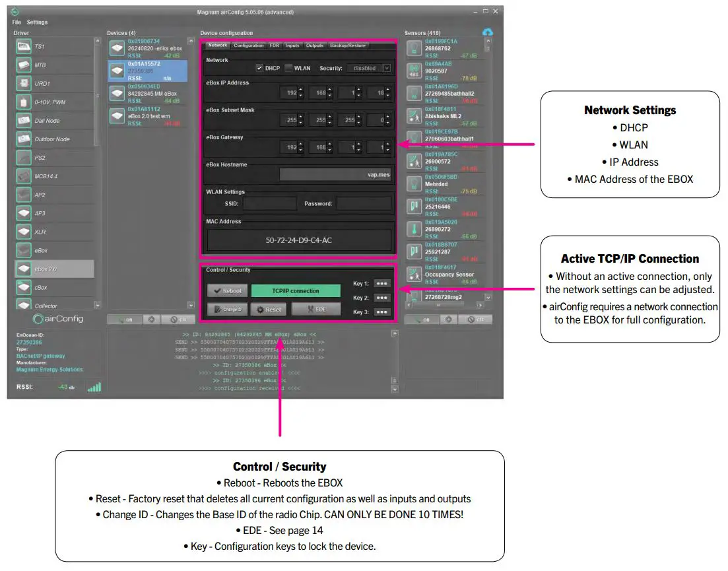Screen dimensions: 728x571
Task: Open the Settings menu
Action: [x=36, y=22]
